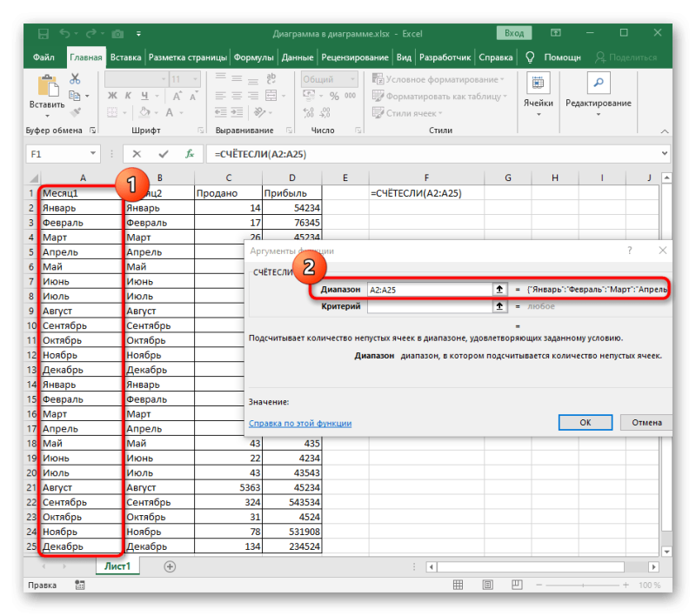Increase font size button
696x616 pixels.
177,96
